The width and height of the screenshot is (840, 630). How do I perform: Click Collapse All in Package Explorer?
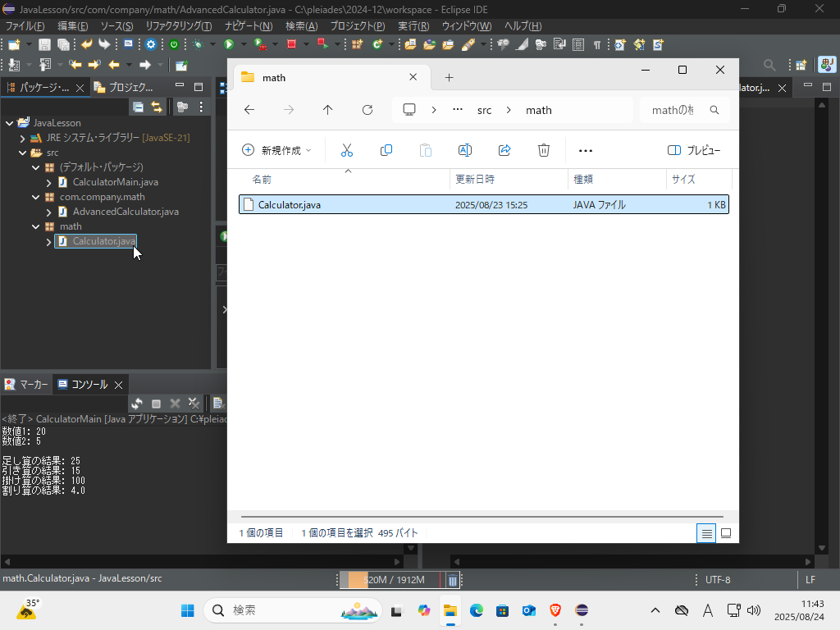click(x=138, y=107)
